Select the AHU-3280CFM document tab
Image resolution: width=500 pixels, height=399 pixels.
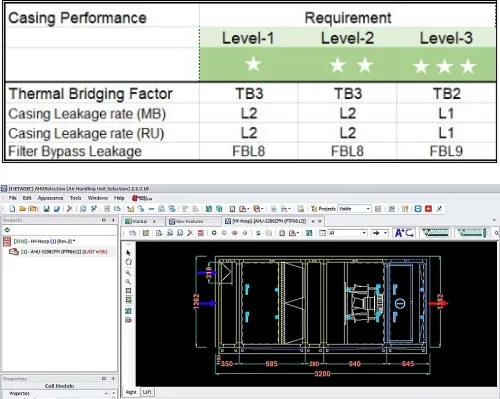(269, 221)
